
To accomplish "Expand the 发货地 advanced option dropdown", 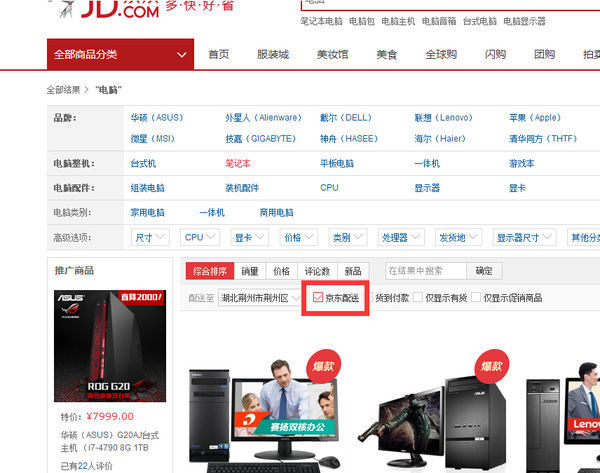I will pyautogui.click(x=458, y=237).
